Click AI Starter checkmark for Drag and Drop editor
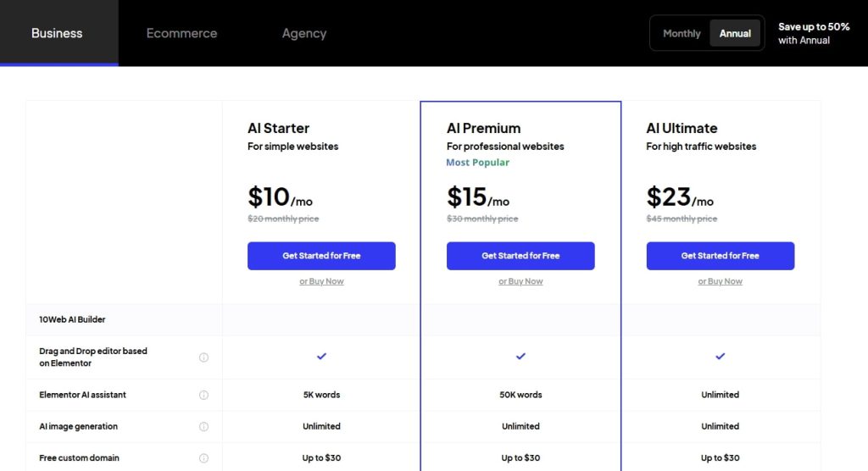Viewport: 868px width, 471px height. click(321, 357)
